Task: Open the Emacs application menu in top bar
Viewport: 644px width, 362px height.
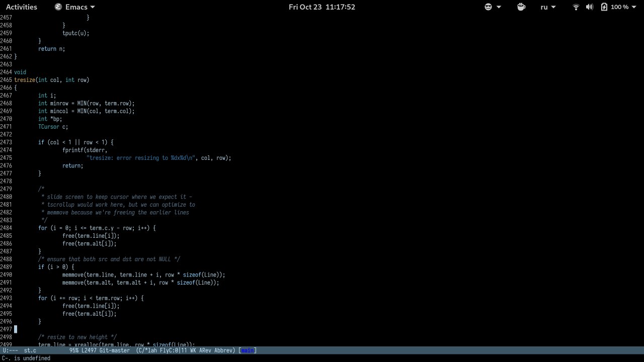Action: (x=74, y=7)
